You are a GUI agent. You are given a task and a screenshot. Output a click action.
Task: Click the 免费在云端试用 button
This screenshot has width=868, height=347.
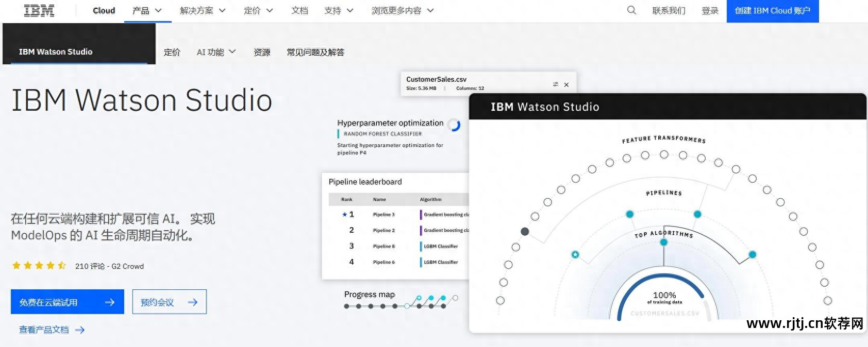[68, 302]
